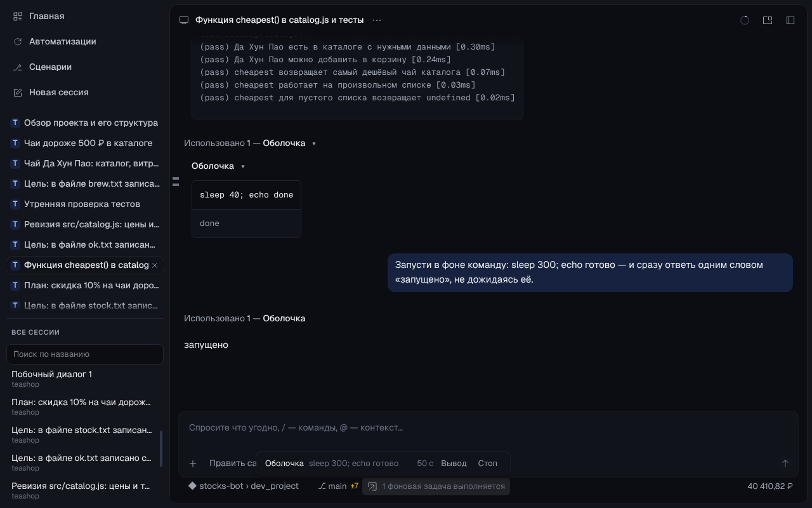Click the ±7 changes counter
Image resolution: width=812 pixels, height=508 pixels.
point(355,486)
